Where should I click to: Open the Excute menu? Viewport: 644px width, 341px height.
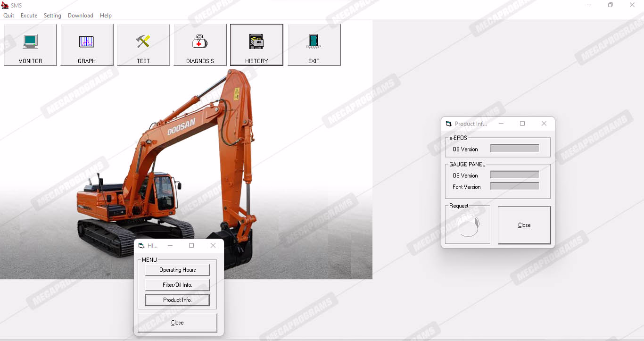click(29, 16)
